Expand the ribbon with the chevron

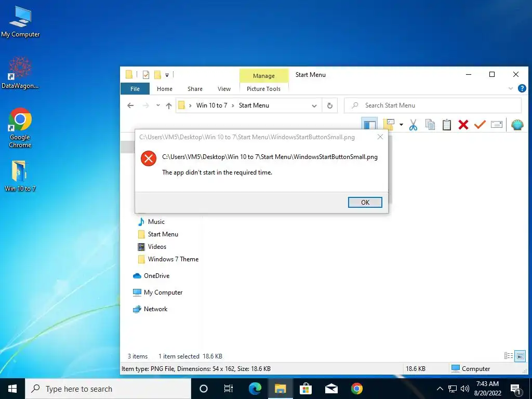511,88
